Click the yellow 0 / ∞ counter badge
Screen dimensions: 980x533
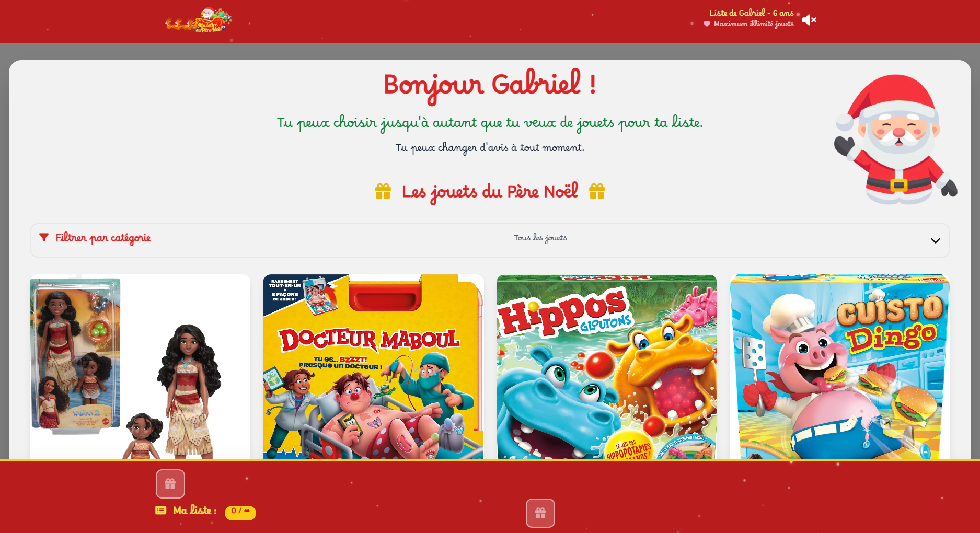(240, 513)
